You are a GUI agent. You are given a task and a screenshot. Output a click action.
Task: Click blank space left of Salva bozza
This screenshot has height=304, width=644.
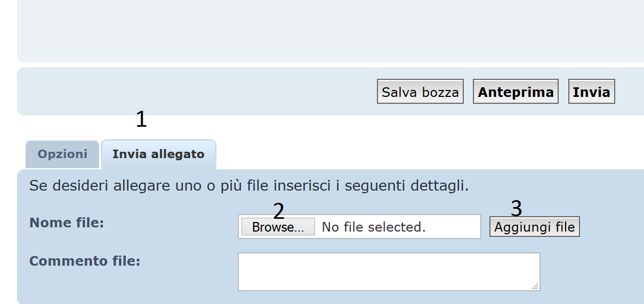click(x=197, y=92)
